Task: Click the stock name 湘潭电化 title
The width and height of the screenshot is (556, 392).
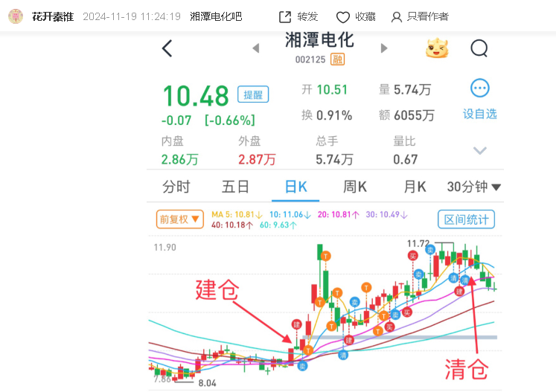Action: click(x=319, y=40)
